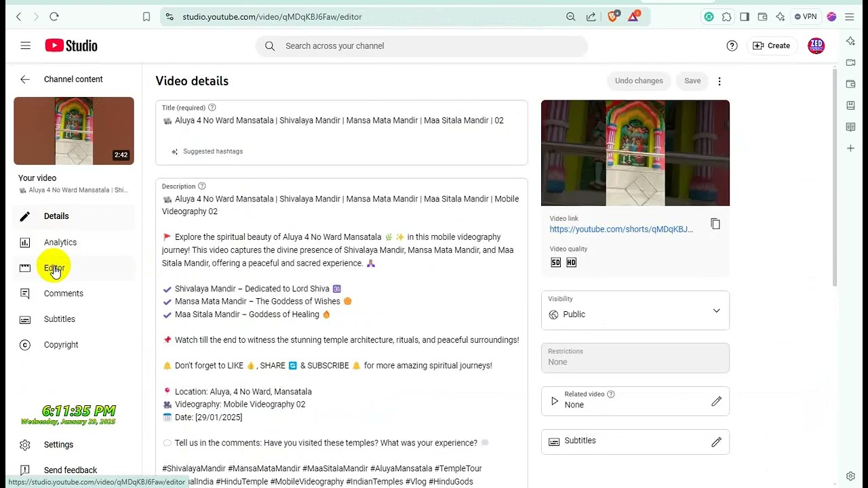The width and height of the screenshot is (868, 488).
Task: Click the Undo changes button
Action: [x=639, y=81]
